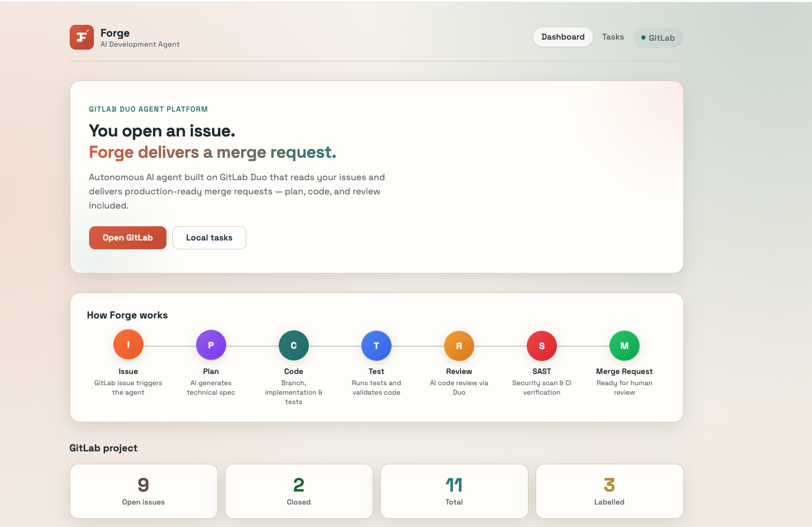The width and height of the screenshot is (812, 527).
Task: Click the 'Autonomous AI agent' description paragraph
Action: coord(237,191)
